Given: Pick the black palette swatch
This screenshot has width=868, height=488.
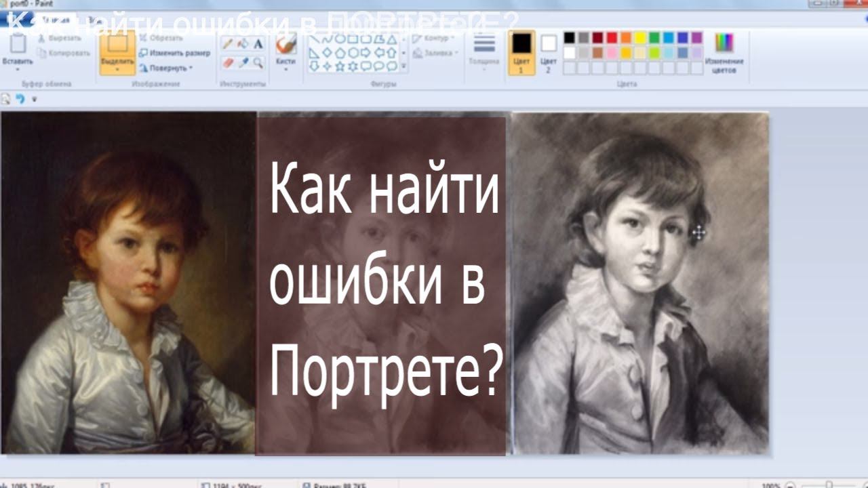Looking at the screenshot, I should tap(570, 38).
